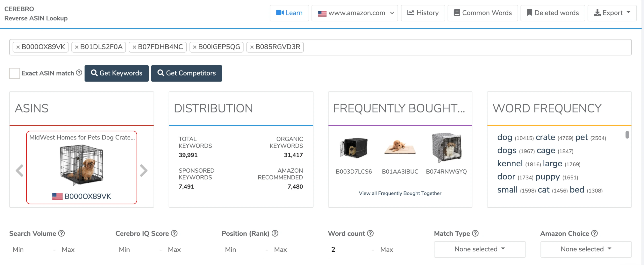Click the Match Type help icon
The width and height of the screenshot is (644, 265).
[475, 233]
